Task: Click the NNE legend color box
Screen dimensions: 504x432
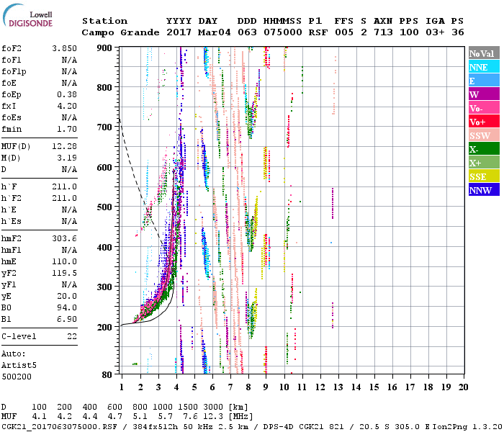Action: (x=482, y=67)
